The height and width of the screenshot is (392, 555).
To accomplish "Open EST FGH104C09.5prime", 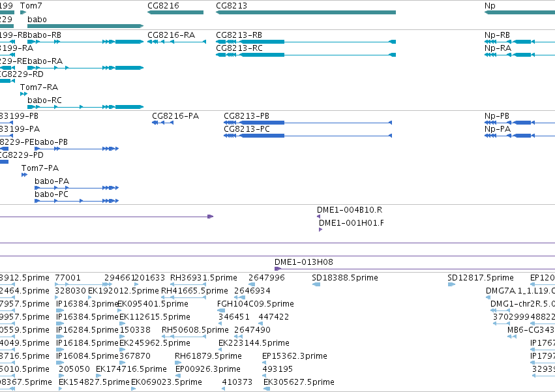I will pyautogui.click(x=221, y=310).
